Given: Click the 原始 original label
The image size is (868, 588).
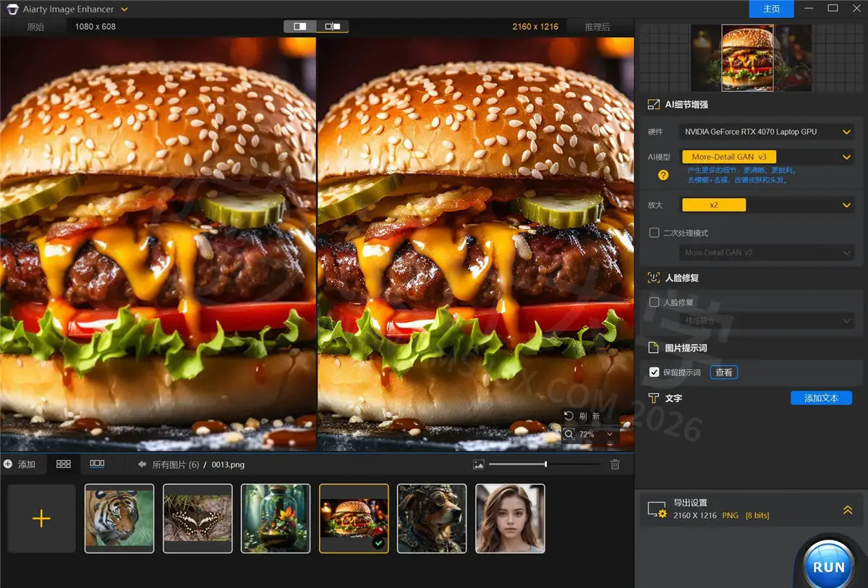Looking at the screenshot, I should point(35,27).
